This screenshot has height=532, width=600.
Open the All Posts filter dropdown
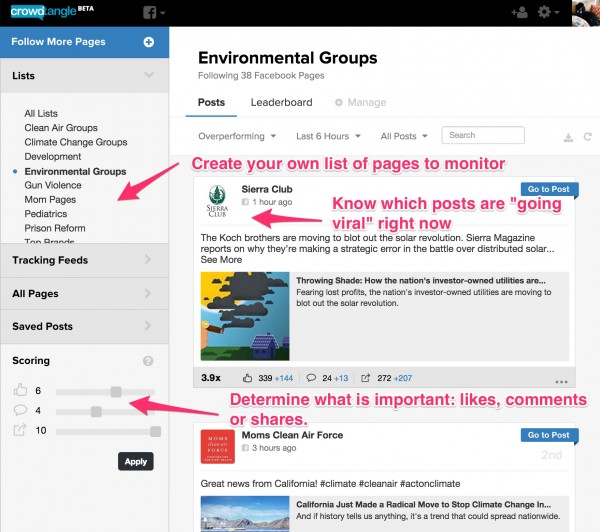tap(404, 136)
